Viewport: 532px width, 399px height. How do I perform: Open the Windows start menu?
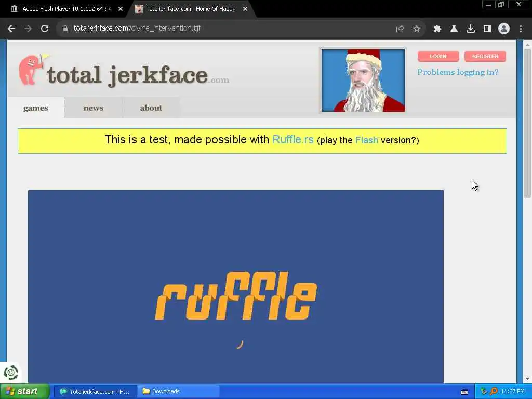(x=24, y=392)
